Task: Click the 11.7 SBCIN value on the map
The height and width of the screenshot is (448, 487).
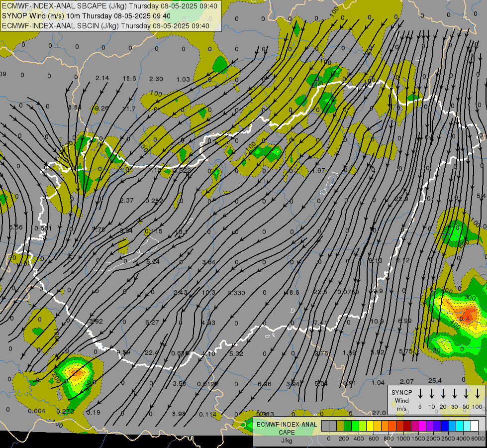Action: click(129, 109)
